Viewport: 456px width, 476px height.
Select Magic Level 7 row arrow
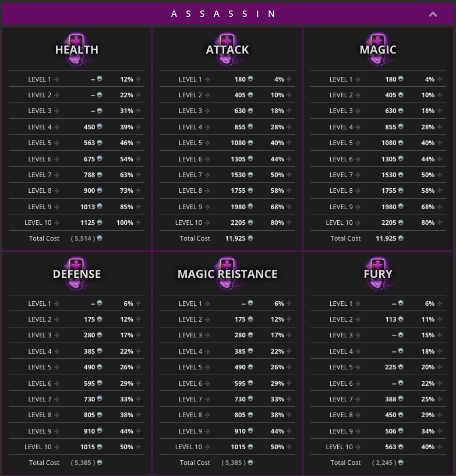358,175
